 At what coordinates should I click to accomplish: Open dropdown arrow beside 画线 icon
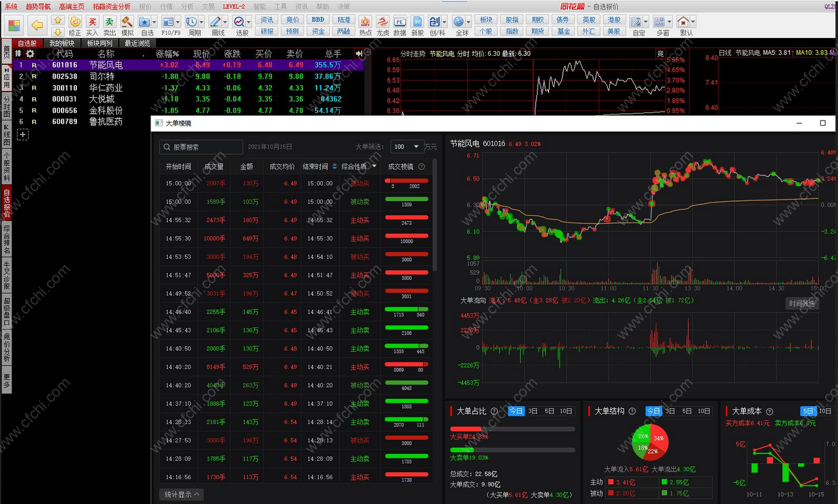226,22
